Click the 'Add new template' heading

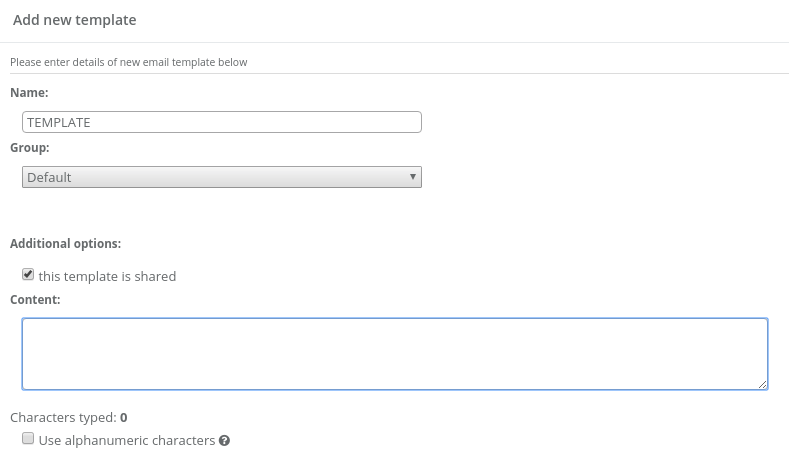pyautogui.click(x=75, y=20)
